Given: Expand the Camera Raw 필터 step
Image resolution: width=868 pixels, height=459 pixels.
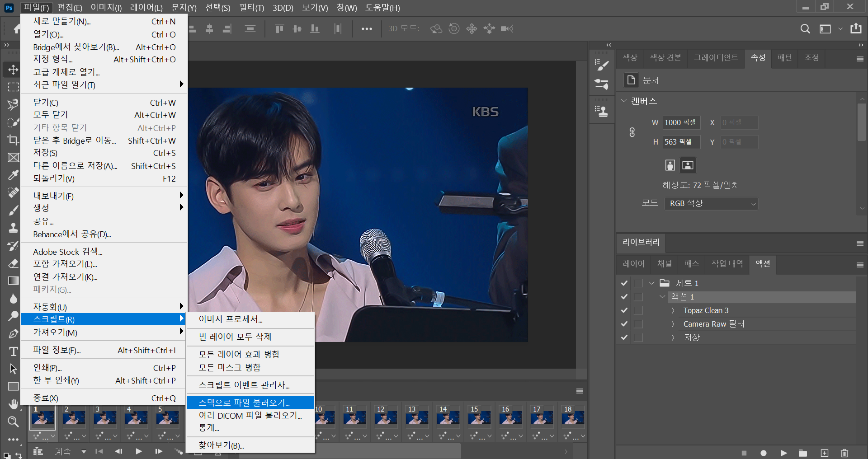Looking at the screenshot, I should click(673, 324).
